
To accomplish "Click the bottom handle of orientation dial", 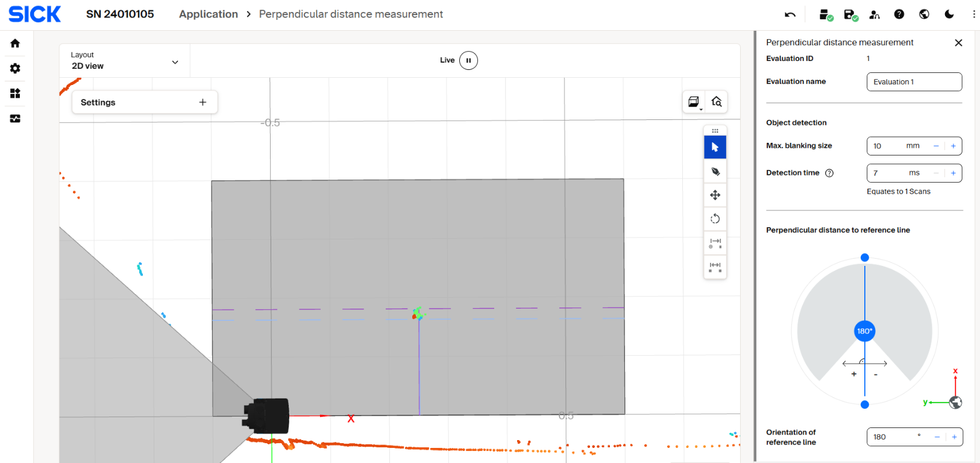I will (x=865, y=405).
